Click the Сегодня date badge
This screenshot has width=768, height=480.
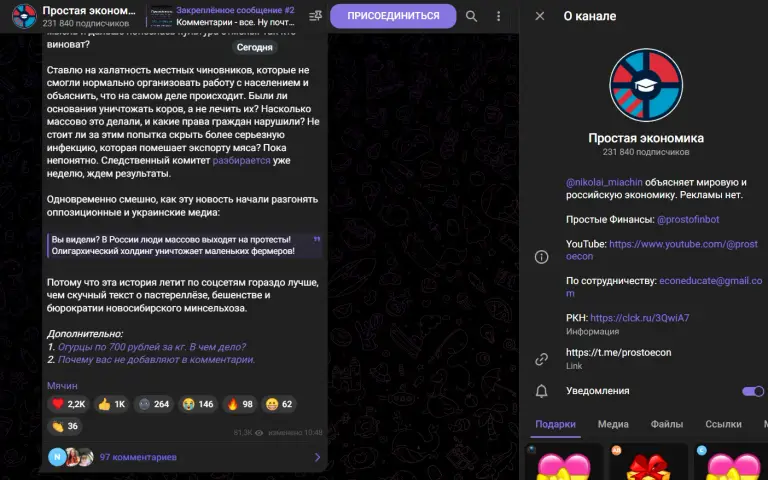(255, 47)
